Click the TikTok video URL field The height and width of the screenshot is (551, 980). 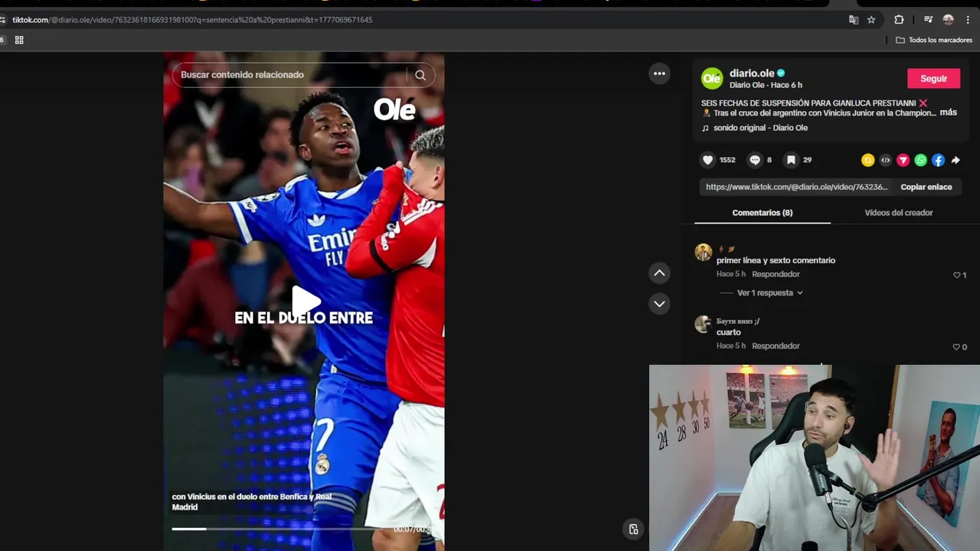pyautogui.click(x=796, y=187)
